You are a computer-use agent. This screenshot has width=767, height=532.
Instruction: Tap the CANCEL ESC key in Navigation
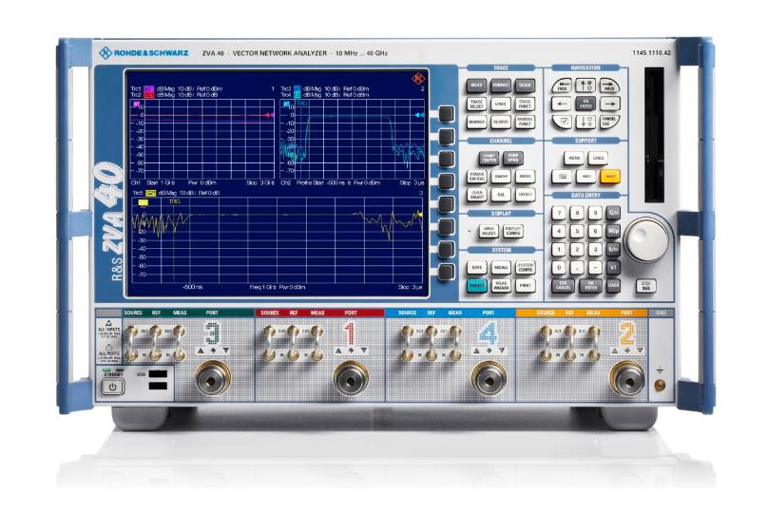pyautogui.click(x=609, y=122)
